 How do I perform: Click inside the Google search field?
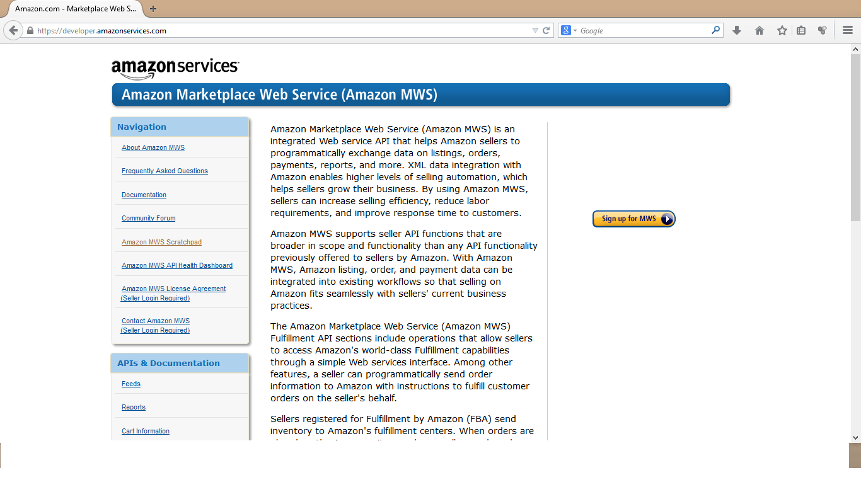637,30
